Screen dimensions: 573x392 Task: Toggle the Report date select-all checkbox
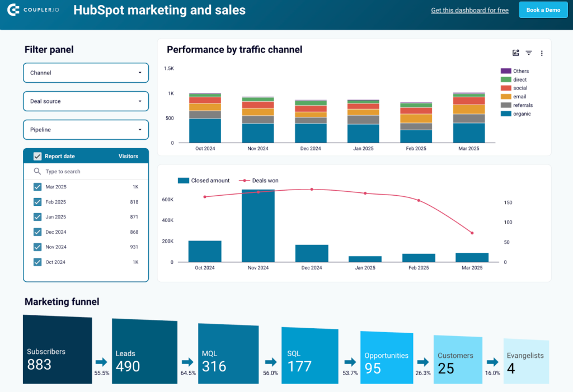pos(37,157)
